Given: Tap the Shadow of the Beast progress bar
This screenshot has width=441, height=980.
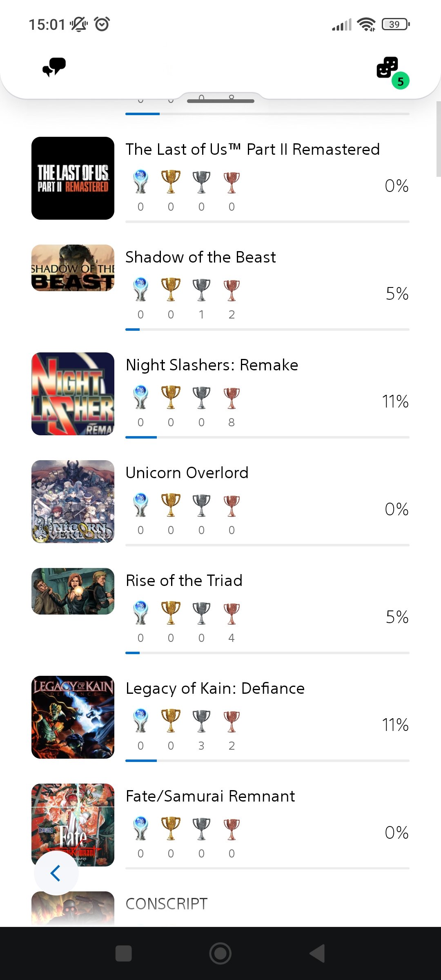Looking at the screenshot, I should pyautogui.click(x=267, y=329).
